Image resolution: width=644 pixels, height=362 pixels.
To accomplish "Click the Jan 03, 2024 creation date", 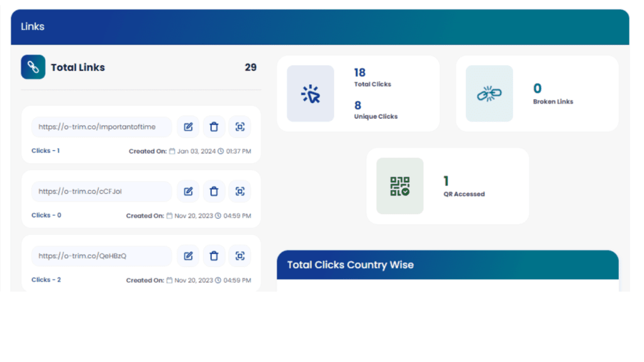I will tap(196, 151).
